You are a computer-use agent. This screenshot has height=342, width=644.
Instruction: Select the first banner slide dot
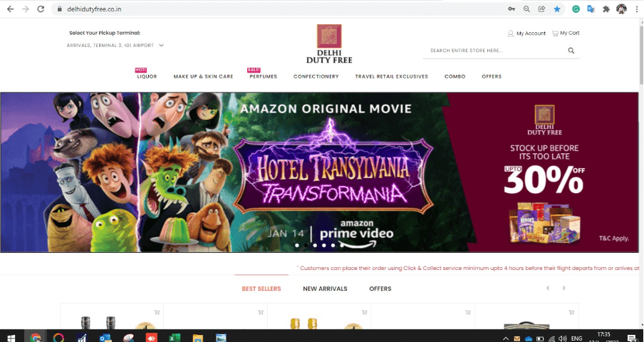tap(297, 246)
